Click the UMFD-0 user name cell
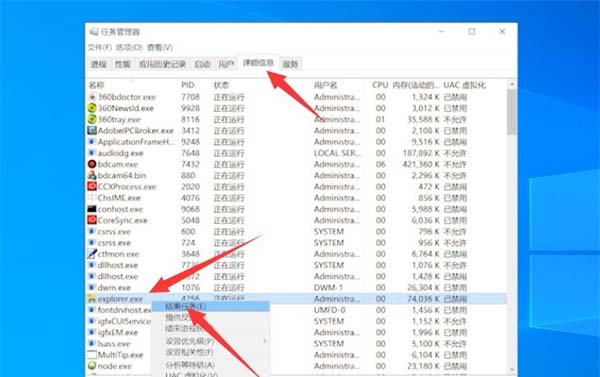600x377 pixels. click(329, 310)
